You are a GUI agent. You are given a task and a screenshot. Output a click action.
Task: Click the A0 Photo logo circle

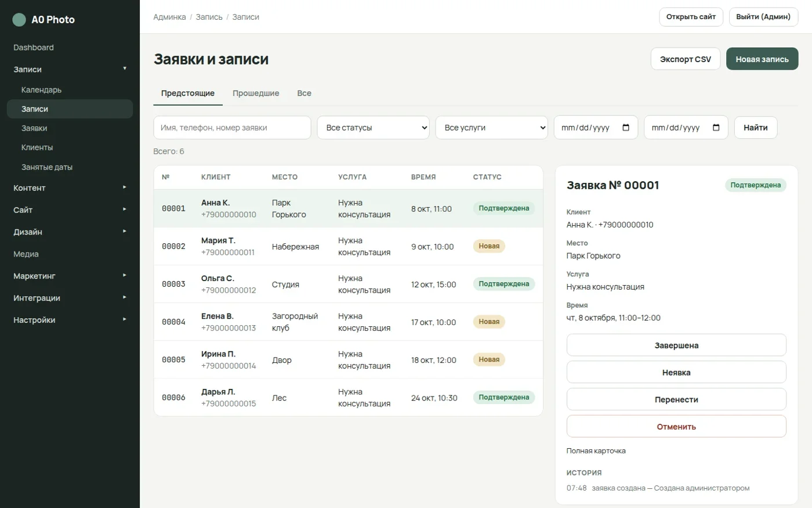coord(19,20)
